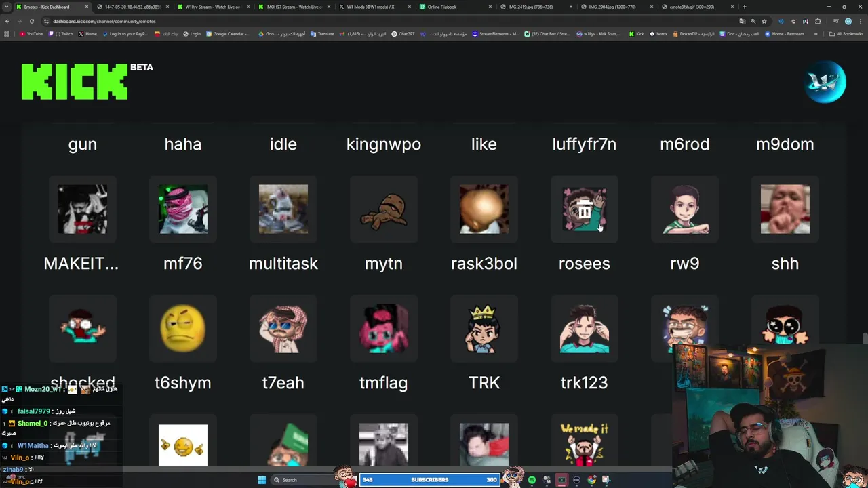Click the shocked emote image

[83, 328]
